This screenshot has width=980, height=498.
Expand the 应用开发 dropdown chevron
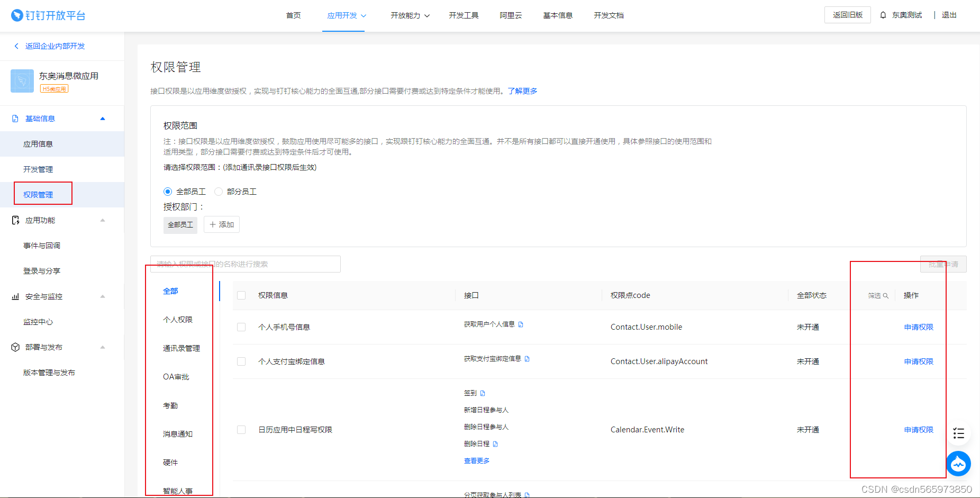(x=364, y=16)
